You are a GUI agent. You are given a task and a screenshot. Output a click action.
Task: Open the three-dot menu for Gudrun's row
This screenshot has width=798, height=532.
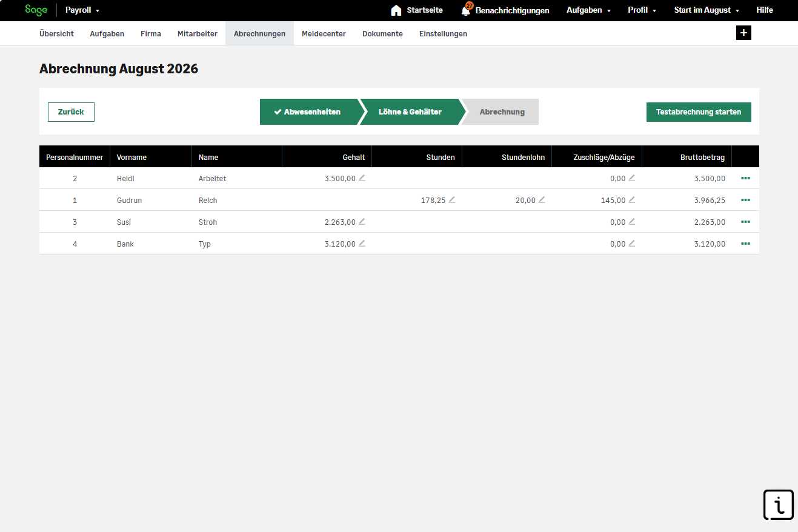coord(745,200)
